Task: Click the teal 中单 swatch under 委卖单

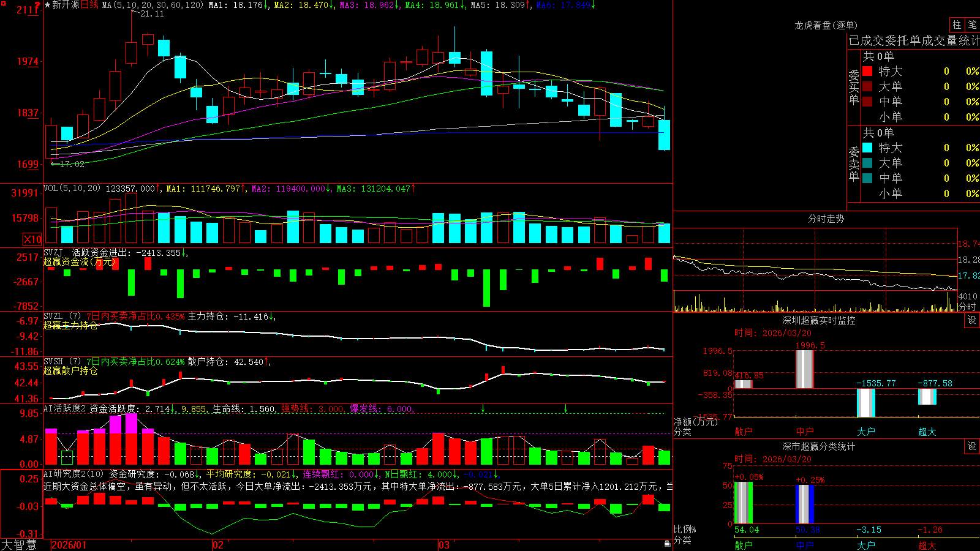Action: click(867, 178)
